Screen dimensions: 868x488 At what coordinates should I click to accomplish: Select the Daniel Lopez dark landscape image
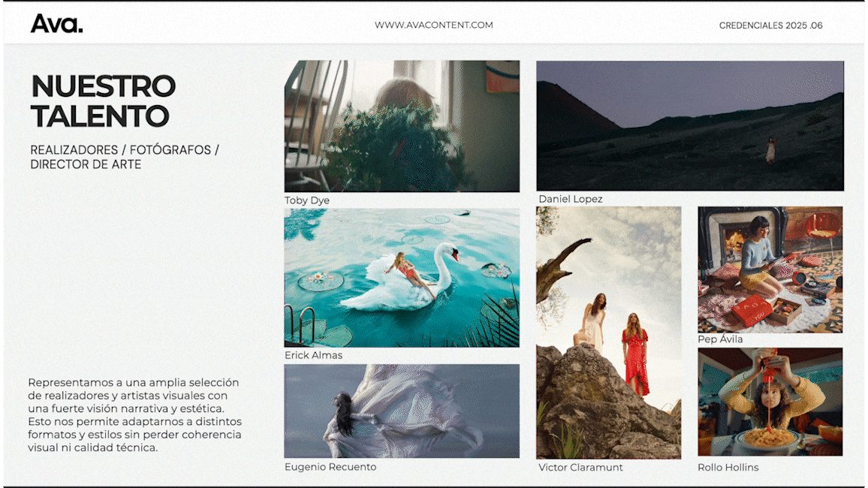pos(689,125)
